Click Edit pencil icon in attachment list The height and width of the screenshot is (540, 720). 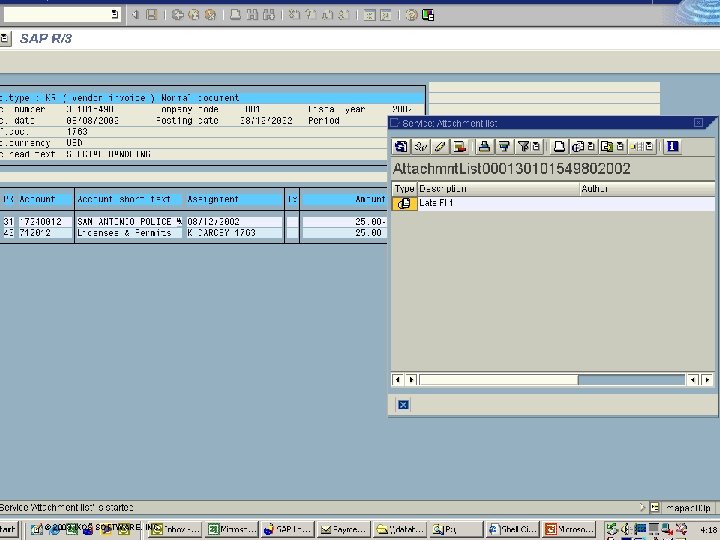pos(440,146)
